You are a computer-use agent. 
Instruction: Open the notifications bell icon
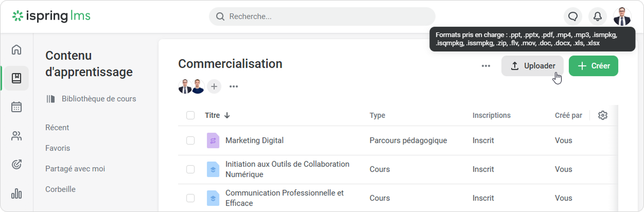click(598, 16)
